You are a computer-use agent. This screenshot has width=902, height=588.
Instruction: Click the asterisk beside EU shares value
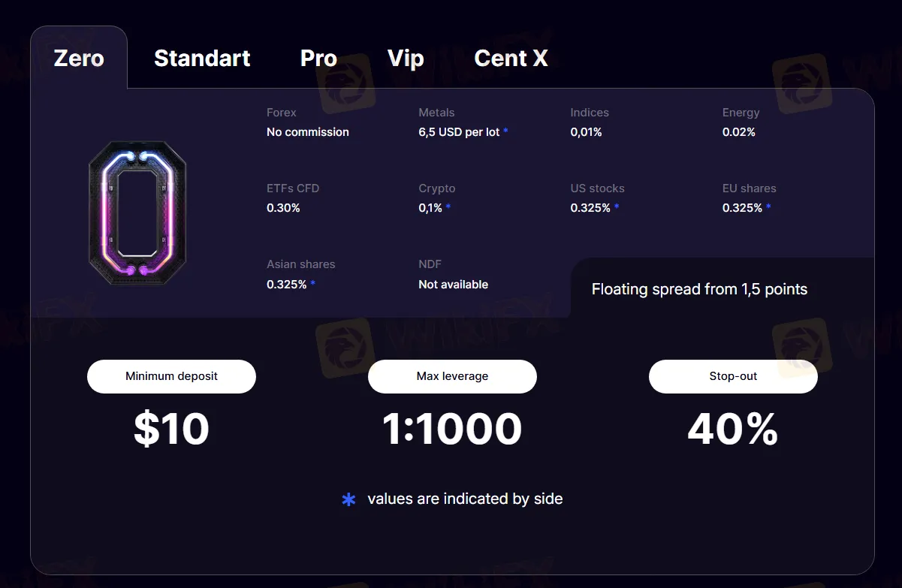(x=768, y=208)
